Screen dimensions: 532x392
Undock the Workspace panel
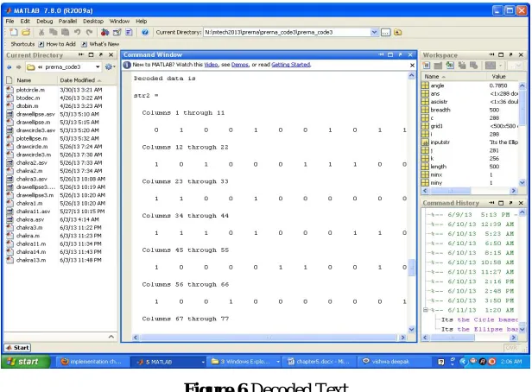click(x=511, y=54)
